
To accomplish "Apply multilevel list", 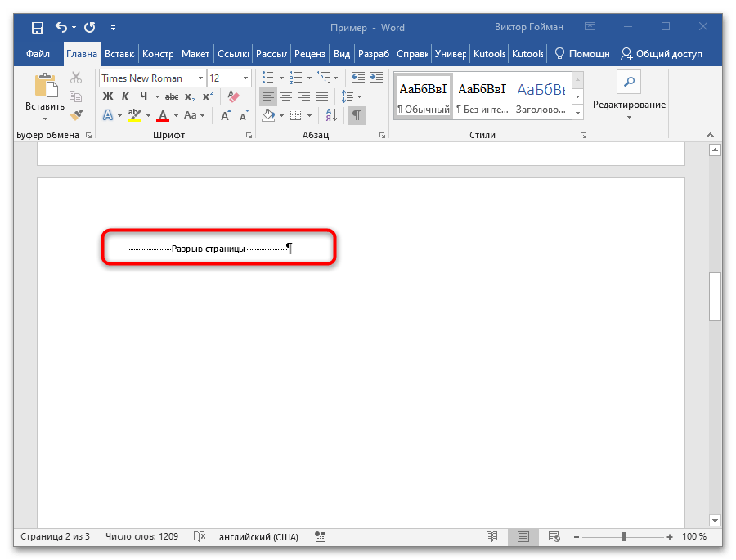I will (323, 78).
